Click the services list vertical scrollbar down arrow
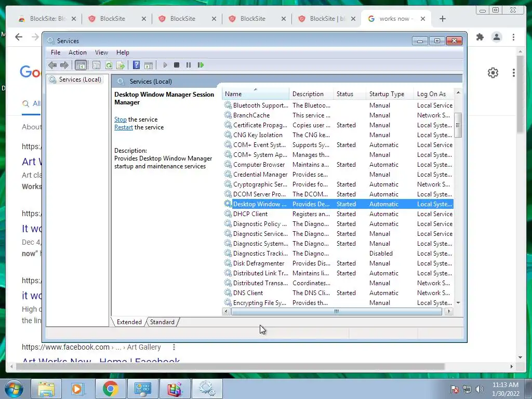532x399 pixels. click(x=458, y=303)
